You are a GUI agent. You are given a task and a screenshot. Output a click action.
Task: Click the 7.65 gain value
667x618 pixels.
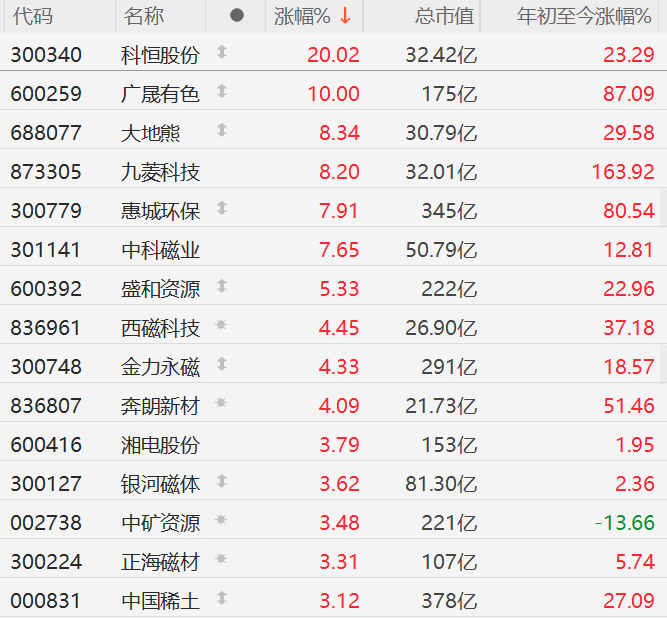[339, 250]
